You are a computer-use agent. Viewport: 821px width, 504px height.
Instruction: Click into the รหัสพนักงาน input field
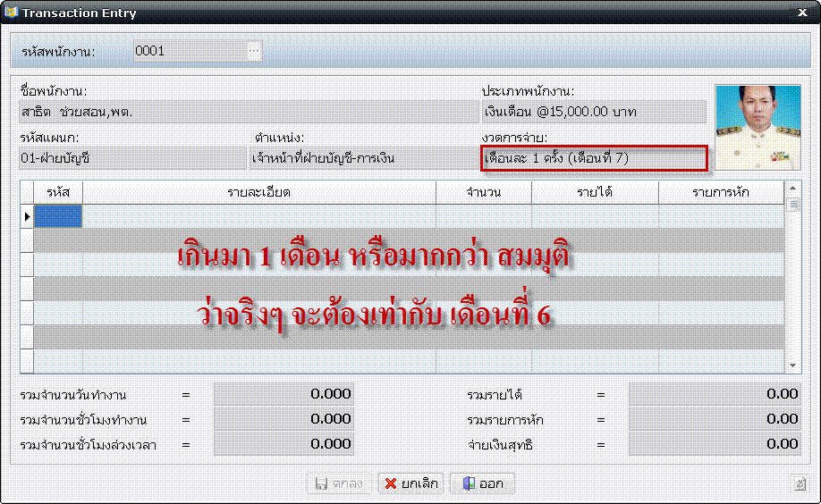click(x=190, y=51)
